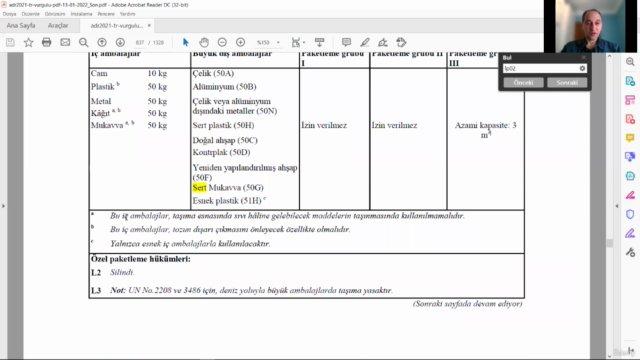Image resolution: width=640 pixels, height=360 pixels.
Task: Open the find text magnifier in toolbar
Action: 83,42
